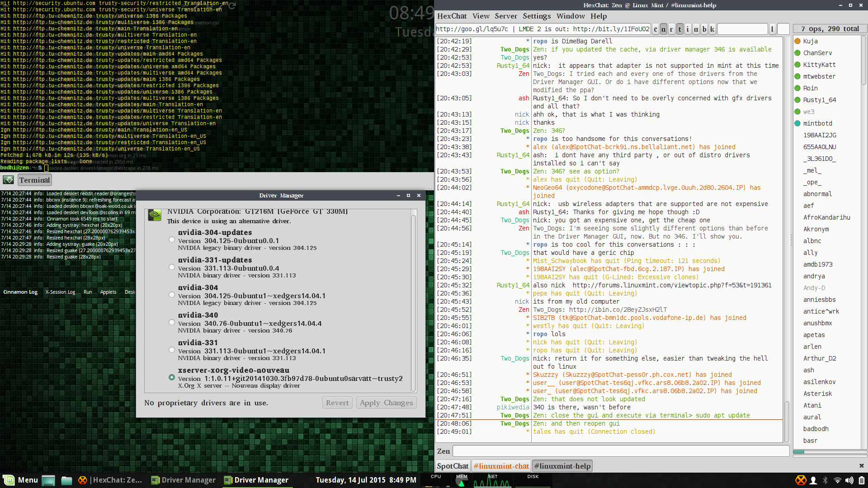Select the nvidia-331 xedgers driver radio button
This screenshot has height=488, width=868.
(172, 350)
